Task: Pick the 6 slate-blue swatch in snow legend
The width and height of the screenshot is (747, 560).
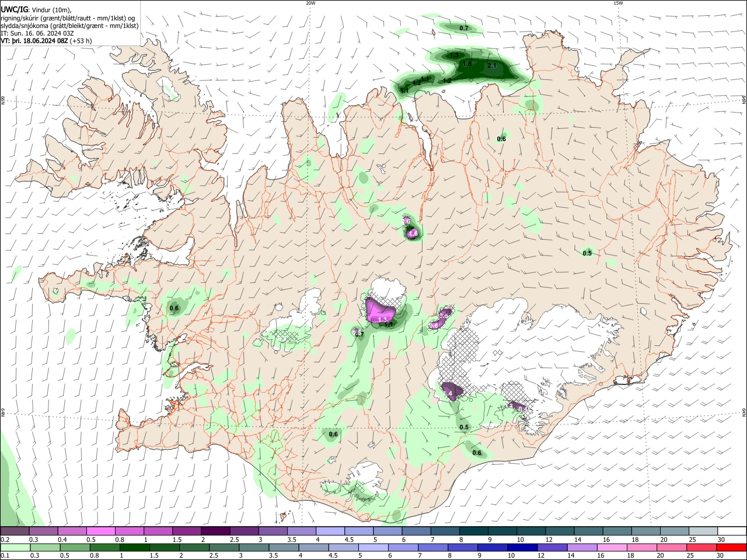Action: [x=416, y=531]
